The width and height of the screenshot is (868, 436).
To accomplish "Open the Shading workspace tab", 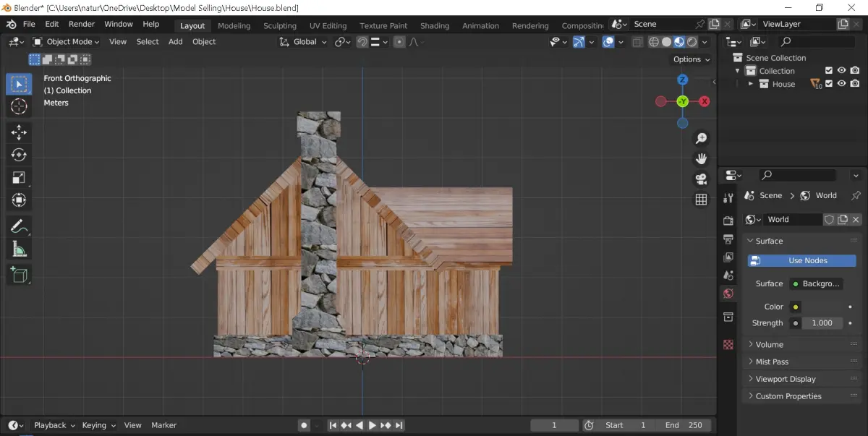I will pos(434,25).
